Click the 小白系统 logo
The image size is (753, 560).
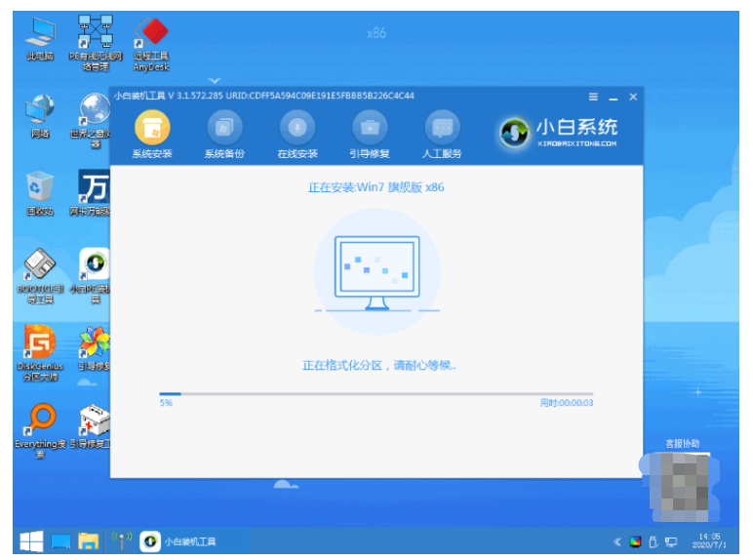click(x=559, y=132)
